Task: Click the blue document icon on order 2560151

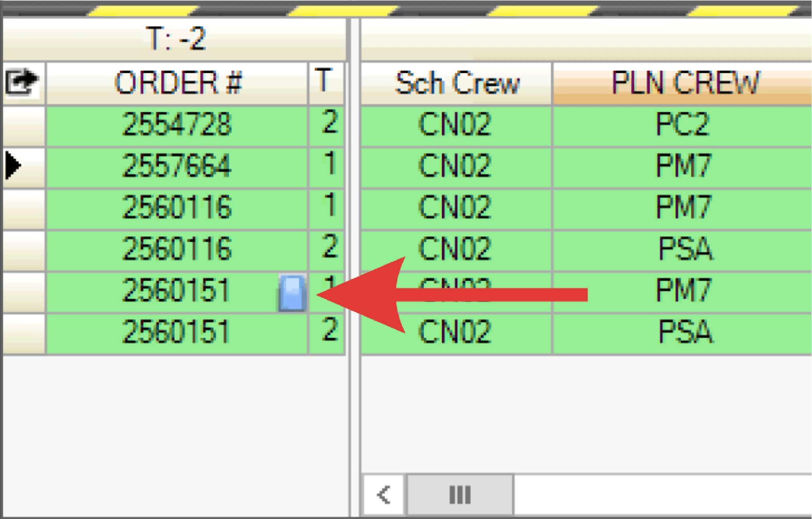Action: [x=292, y=293]
